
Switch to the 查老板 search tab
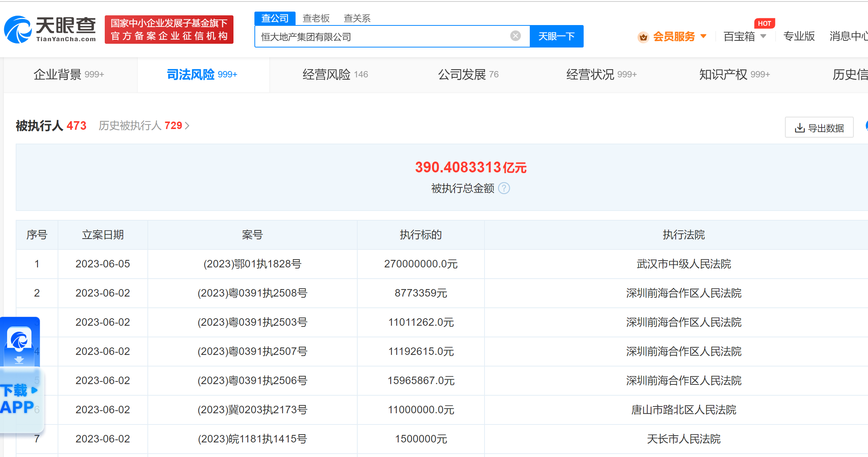[x=316, y=18]
